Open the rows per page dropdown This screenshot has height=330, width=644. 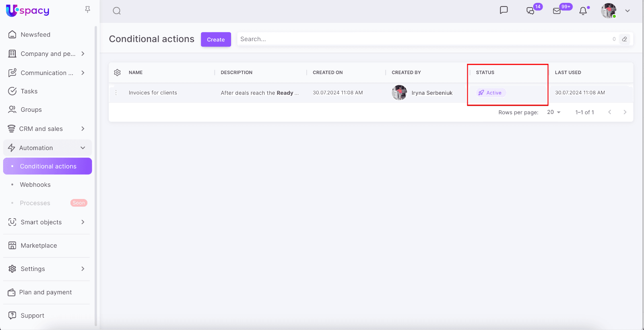click(554, 112)
